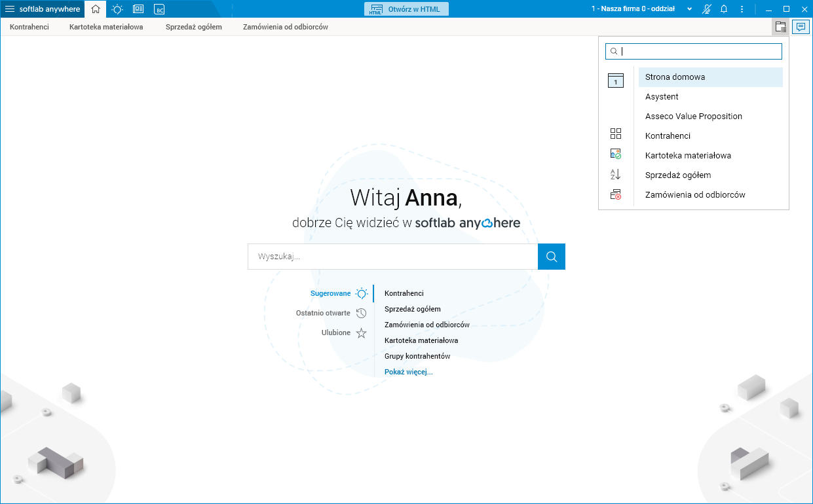
Task: Open suggested Kartoteka materiałowa link
Action: (x=421, y=340)
